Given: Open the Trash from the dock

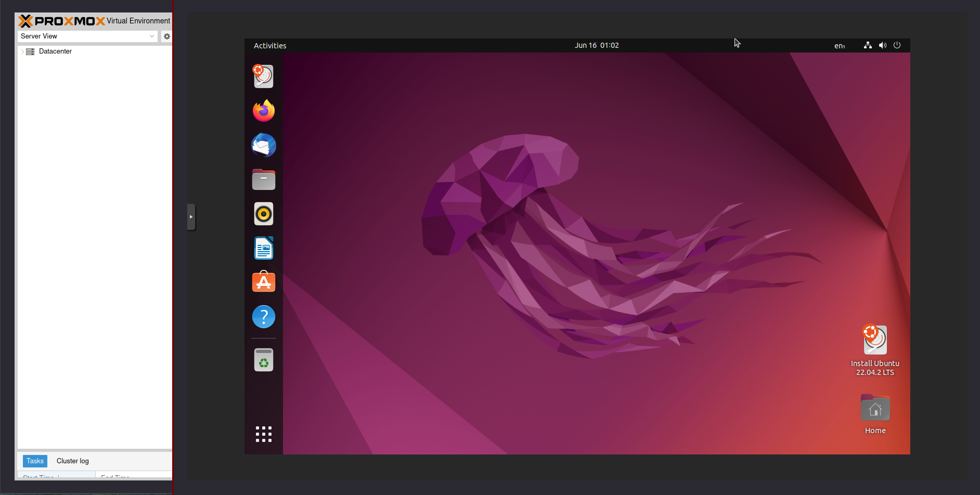Looking at the screenshot, I should point(263,359).
